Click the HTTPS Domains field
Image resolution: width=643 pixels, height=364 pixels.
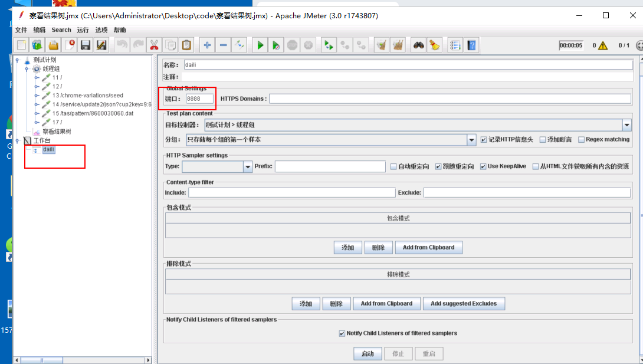coord(450,99)
